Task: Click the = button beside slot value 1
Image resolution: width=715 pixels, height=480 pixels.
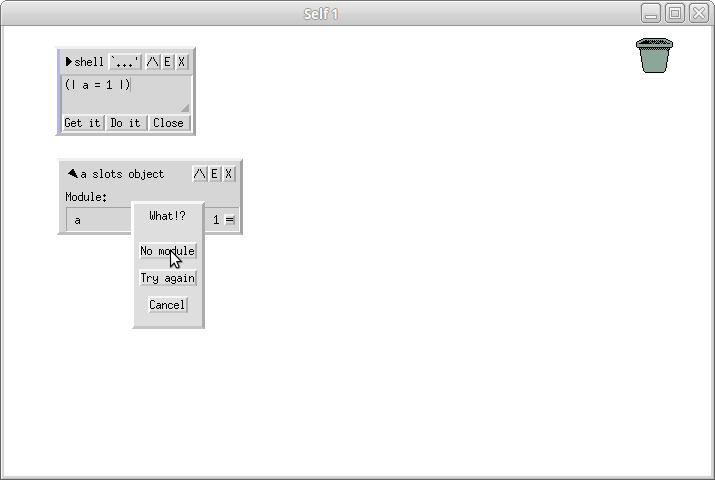Action: tap(230, 220)
